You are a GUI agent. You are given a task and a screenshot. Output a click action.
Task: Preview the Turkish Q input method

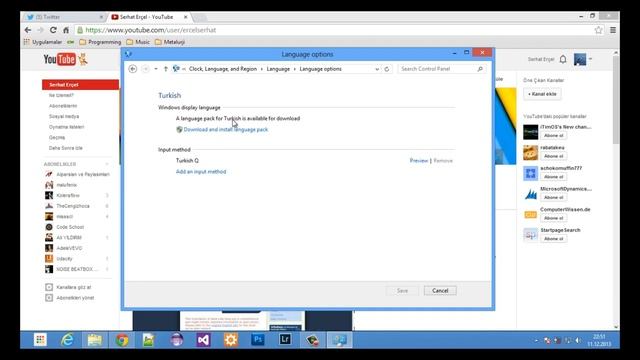tap(419, 160)
